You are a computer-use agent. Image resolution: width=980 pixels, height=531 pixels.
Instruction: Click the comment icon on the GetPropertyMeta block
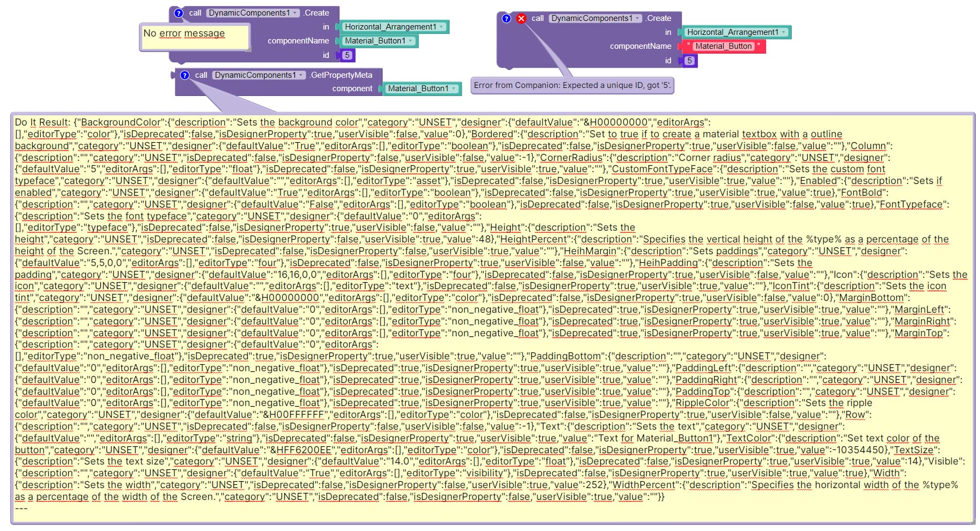185,75
